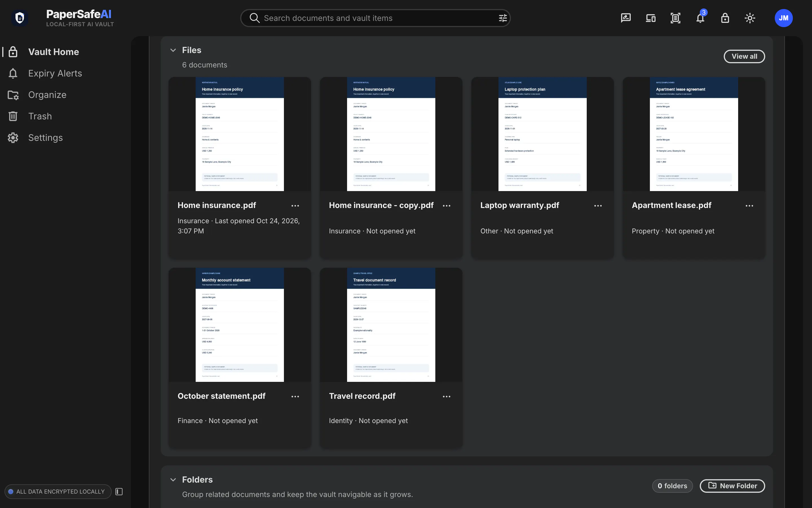Open more options for Home insurance - copy.pdf
812x508 pixels.
click(x=447, y=206)
